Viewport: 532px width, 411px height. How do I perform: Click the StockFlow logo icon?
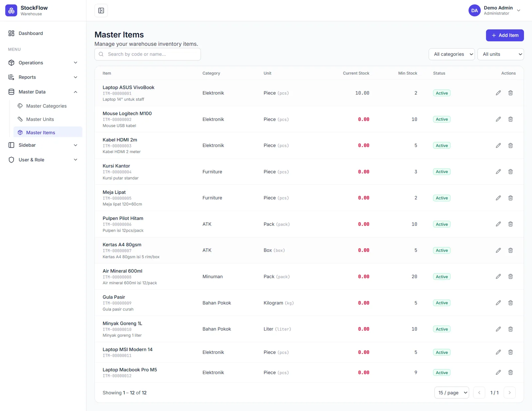(11, 11)
